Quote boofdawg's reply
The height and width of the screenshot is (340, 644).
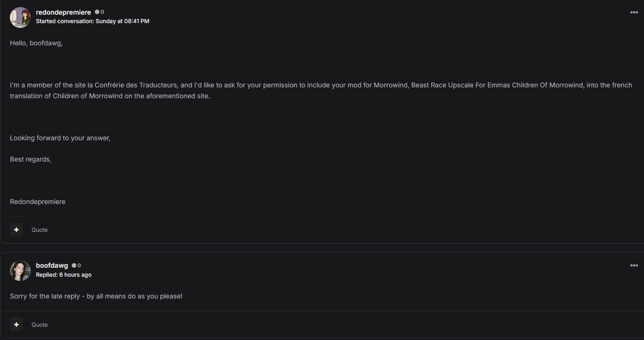point(40,325)
